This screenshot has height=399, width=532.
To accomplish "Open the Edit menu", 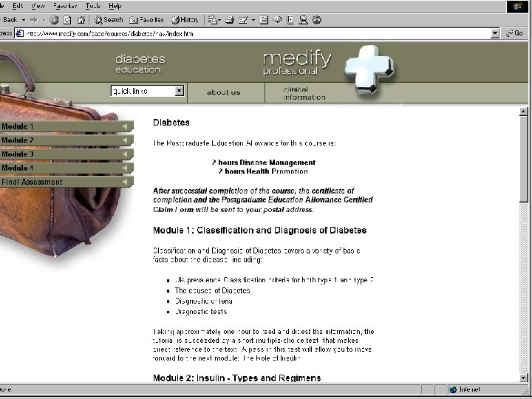I will tap(18, 6).
